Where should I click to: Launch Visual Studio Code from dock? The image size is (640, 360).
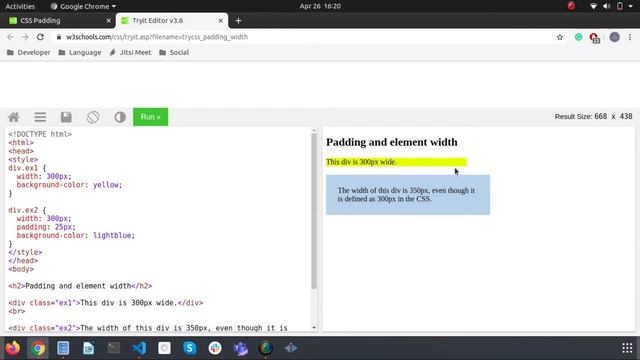[139, 348]
